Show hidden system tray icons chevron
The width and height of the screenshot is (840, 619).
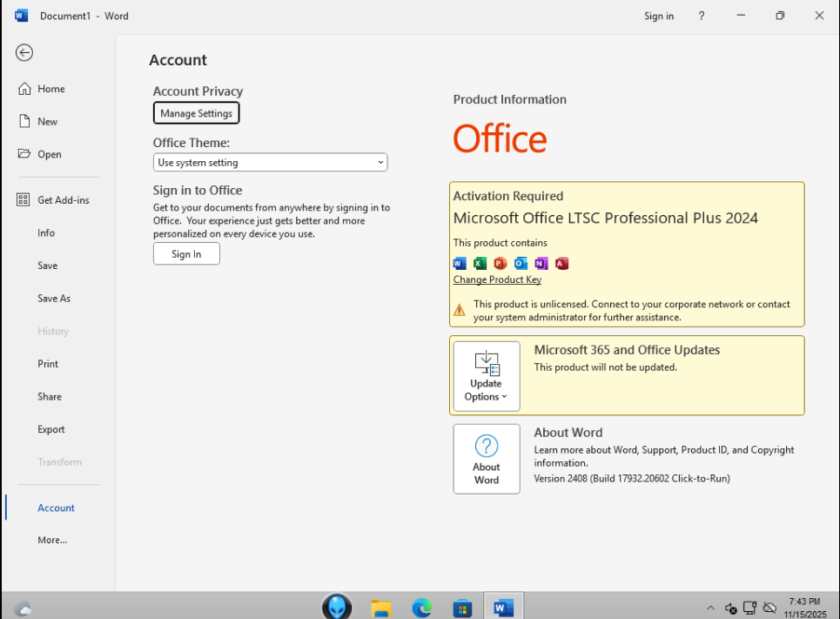coord(710,608)
